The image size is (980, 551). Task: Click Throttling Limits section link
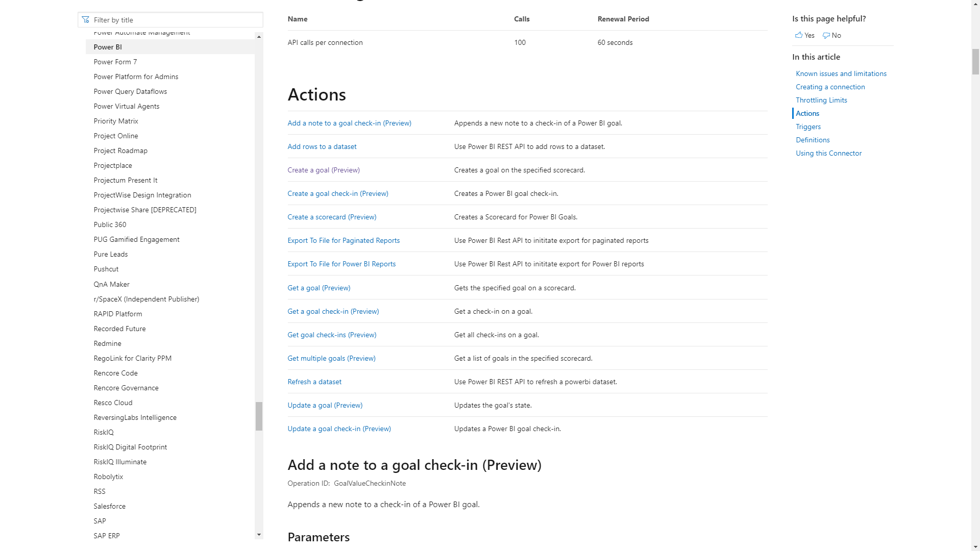click(821, 99)
